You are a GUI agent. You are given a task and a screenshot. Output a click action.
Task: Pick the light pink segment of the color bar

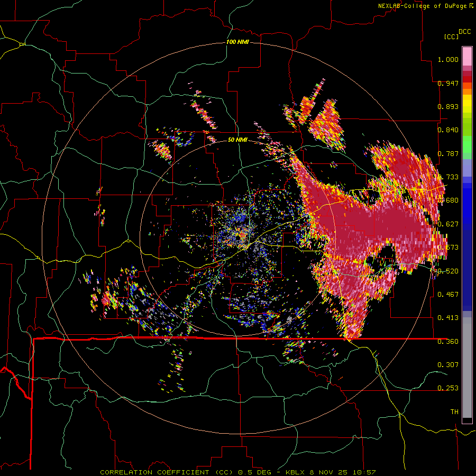click(467, 57)
